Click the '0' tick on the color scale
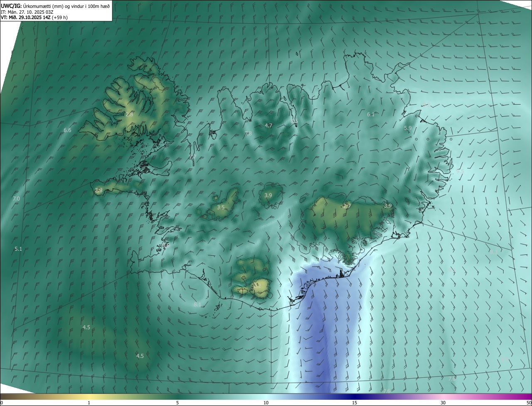 (x=2, y=403)
